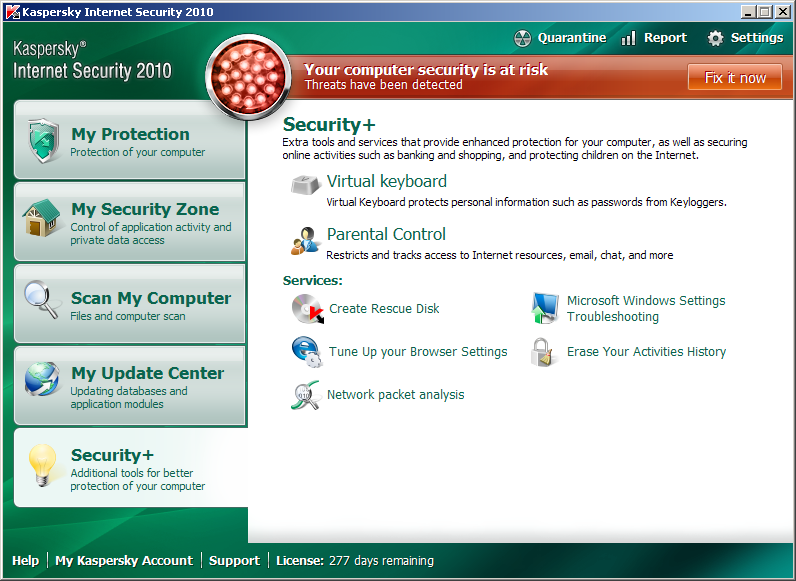Click the Report bar chart icon
The image size is (796, 581).
[x=628, y=38]
